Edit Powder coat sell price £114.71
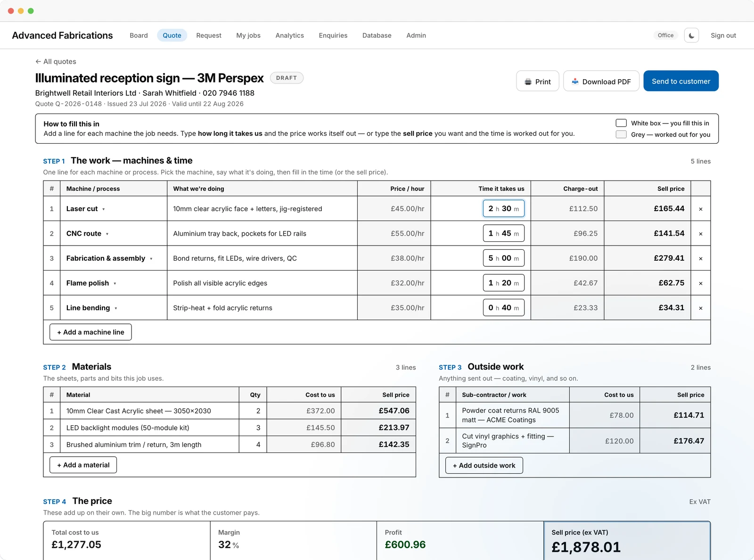Screen dimensions: 754x560 point(675,415)
